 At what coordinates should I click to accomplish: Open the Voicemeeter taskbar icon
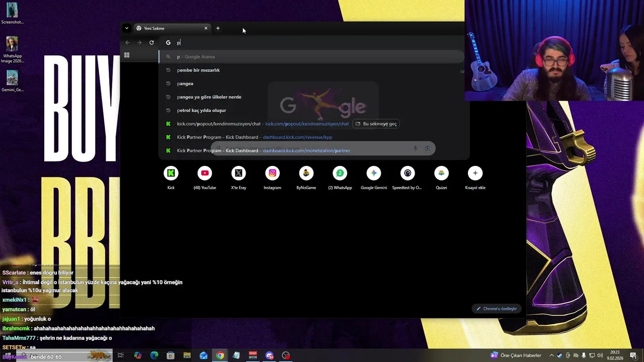[253, 355]
